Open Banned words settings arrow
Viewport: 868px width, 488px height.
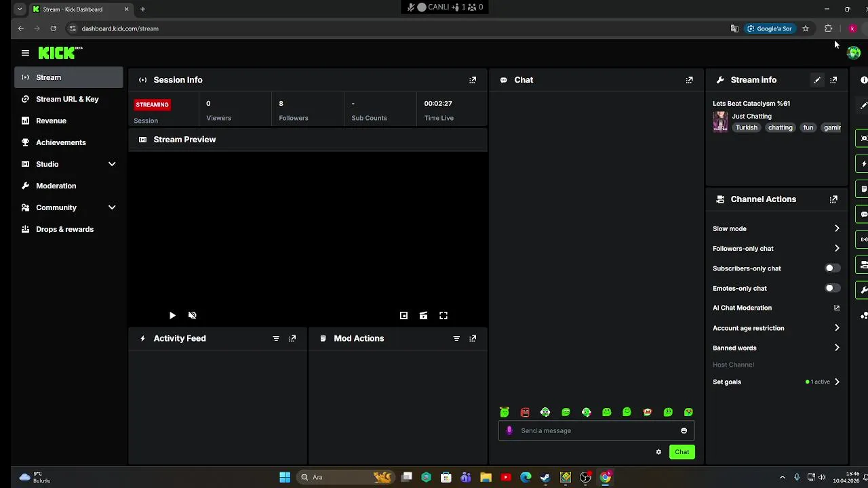click(837, 348)
